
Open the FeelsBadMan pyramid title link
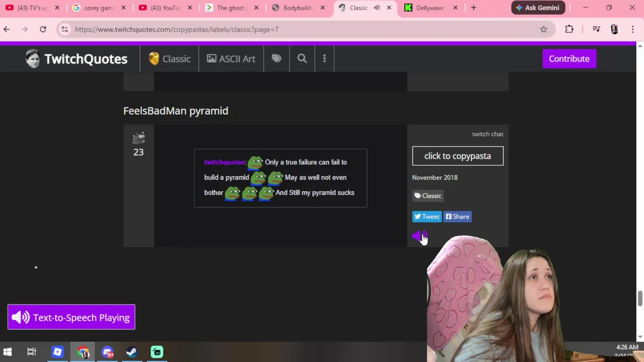176,111
